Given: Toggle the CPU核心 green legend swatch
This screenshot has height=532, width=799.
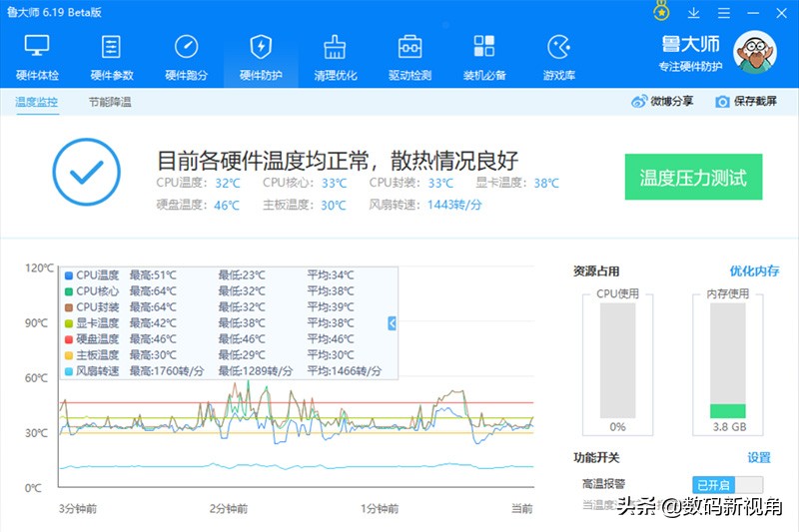Looking at the screenshot, I should point(68,291).
